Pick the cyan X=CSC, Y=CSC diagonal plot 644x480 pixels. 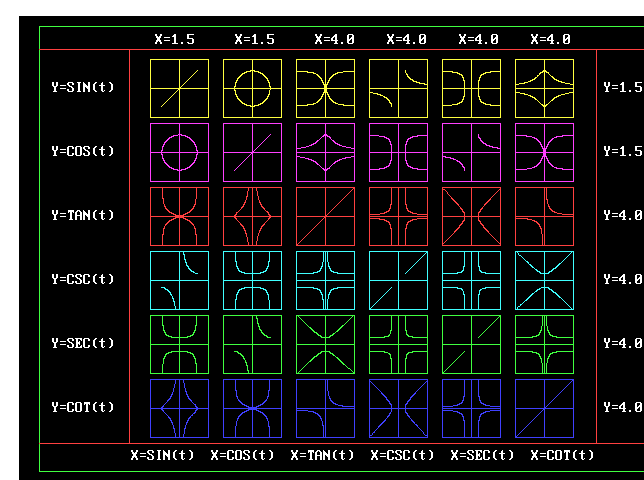click(x=398, y=280)
